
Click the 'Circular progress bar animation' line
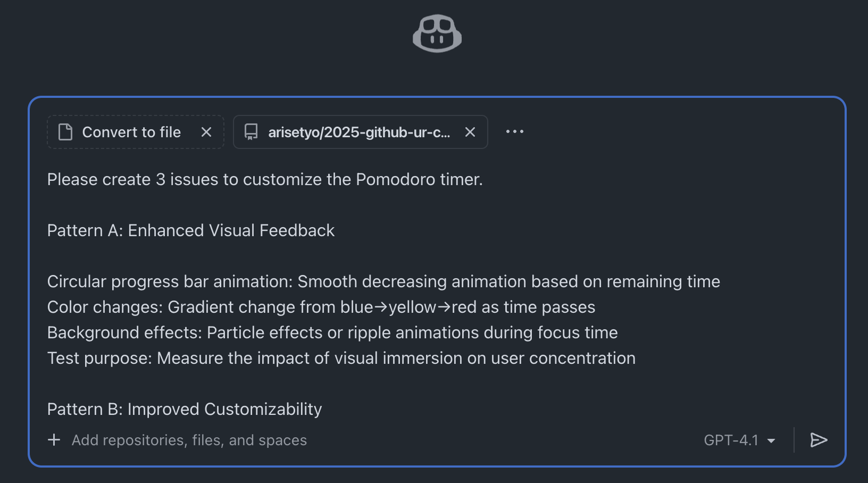click(383, 282)
